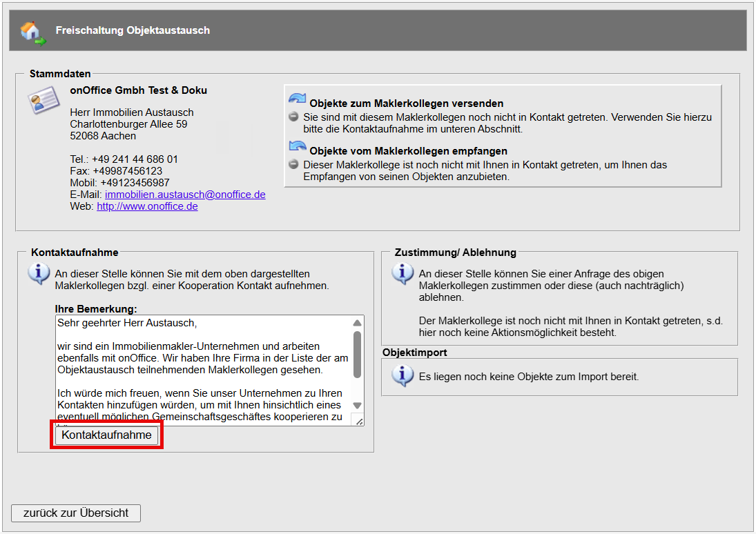
Task: Click the contact card icon in Stammdaten
Action: (43, 101)
